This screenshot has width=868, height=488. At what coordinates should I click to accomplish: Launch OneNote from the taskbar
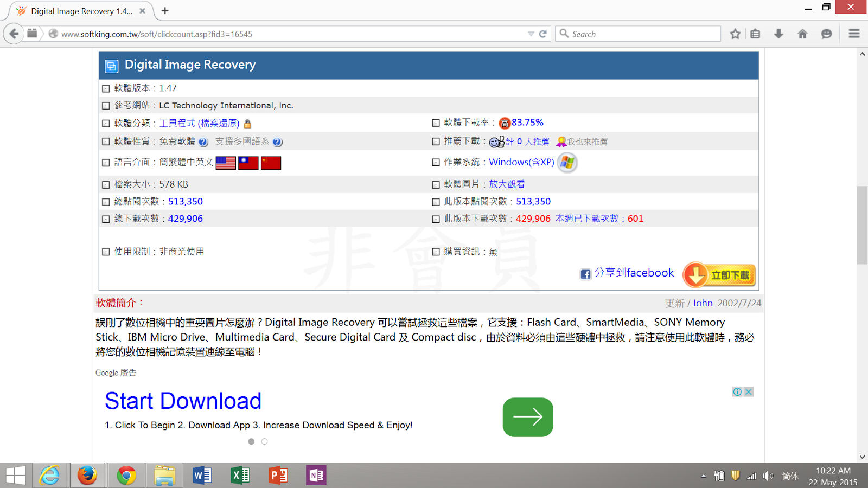[x=316, y=476]
